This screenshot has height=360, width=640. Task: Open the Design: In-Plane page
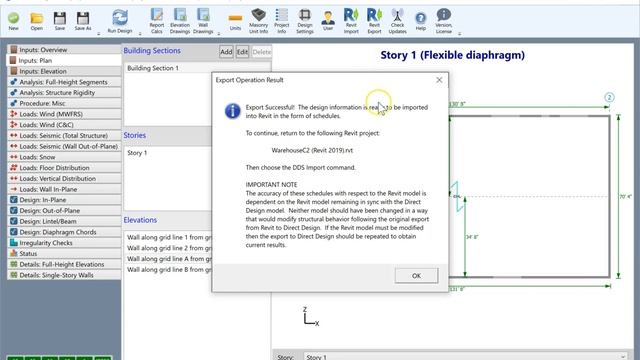point(64,200)
